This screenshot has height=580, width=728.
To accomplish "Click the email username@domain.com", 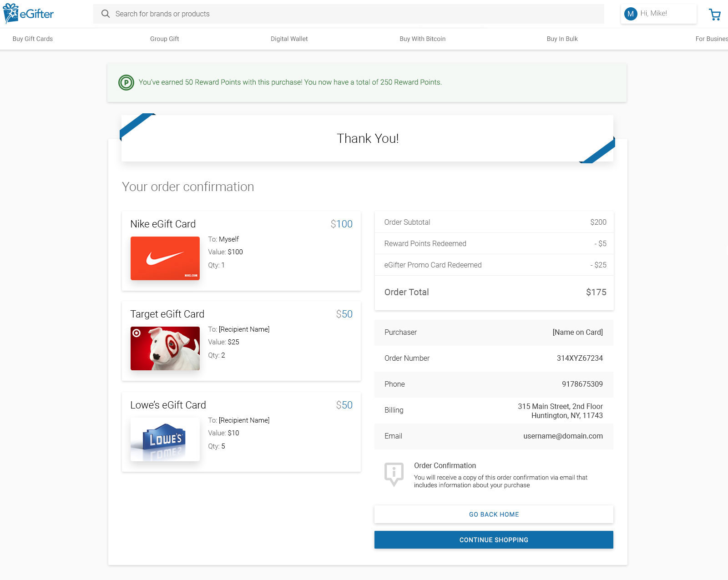I will (x=563, y=436).
